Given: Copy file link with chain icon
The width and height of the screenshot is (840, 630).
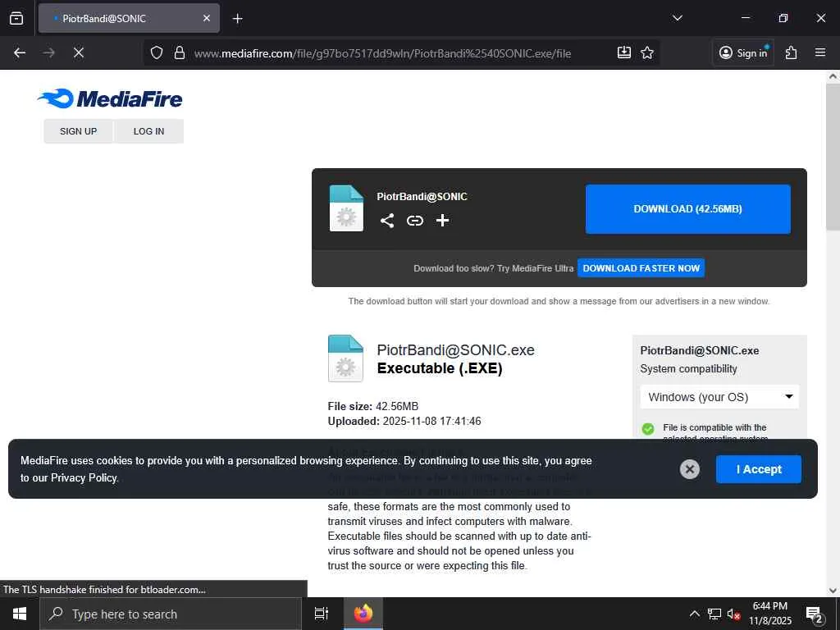Looking at the screenshot, I should (x=414, y=220).
